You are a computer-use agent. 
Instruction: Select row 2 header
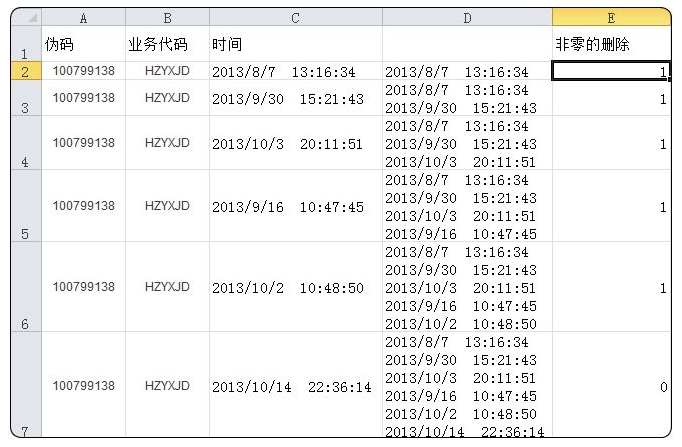tap(24, 71)
